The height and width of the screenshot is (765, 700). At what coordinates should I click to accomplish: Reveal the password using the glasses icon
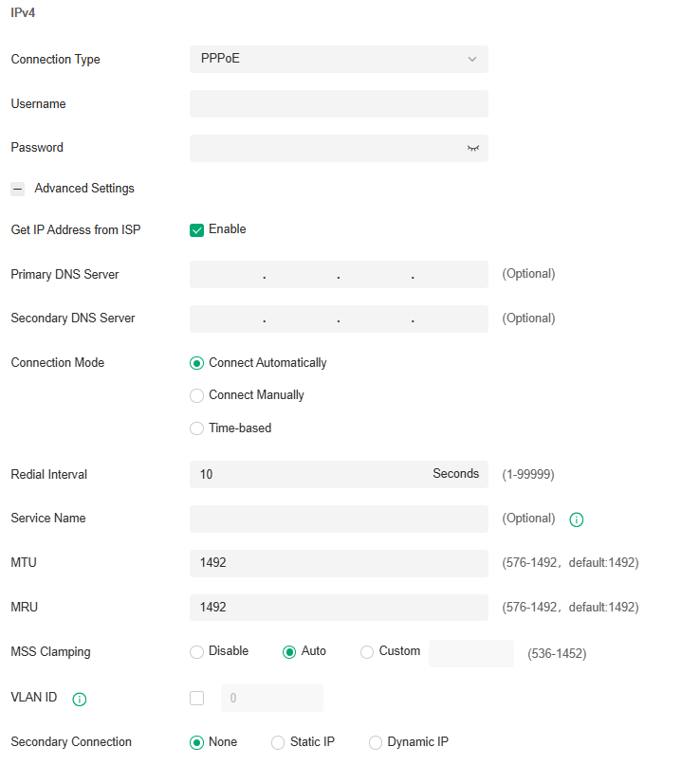(x=473, y=148)
